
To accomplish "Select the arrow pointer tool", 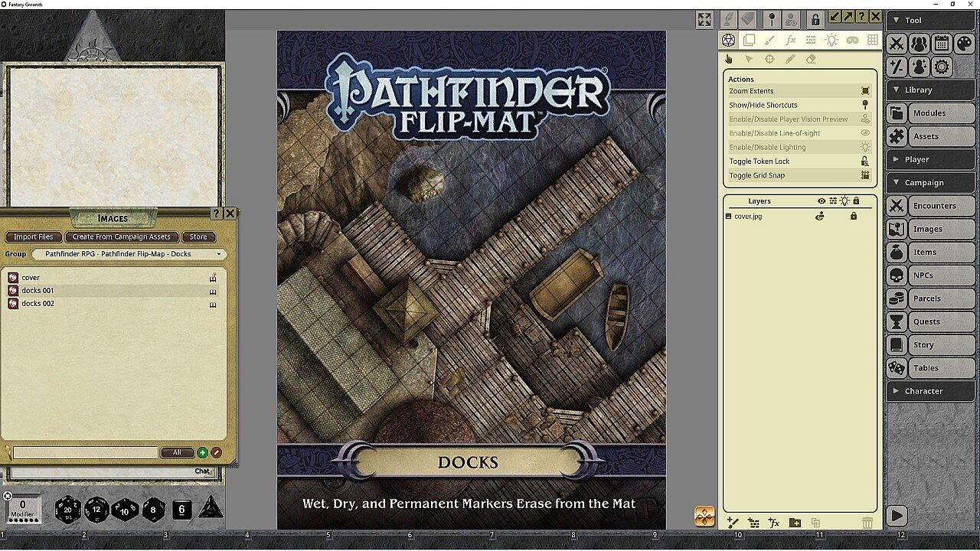I will coord(749,59).
